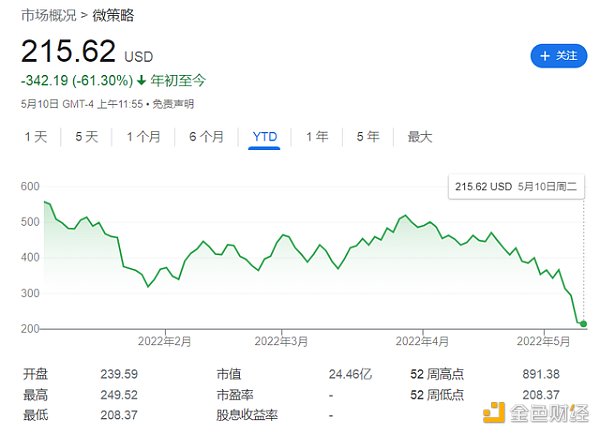Click the red down arrow icon

click(142, 81)
